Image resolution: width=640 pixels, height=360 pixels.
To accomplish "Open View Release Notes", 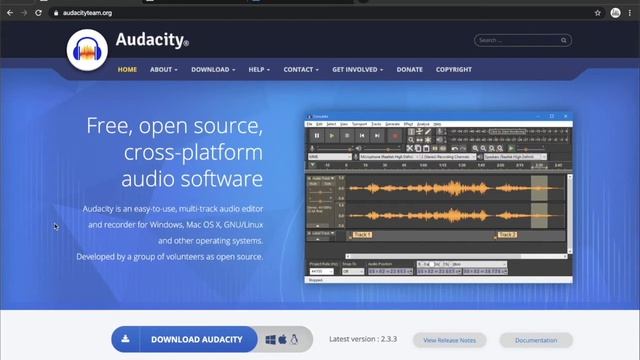I will click(449, 340).
